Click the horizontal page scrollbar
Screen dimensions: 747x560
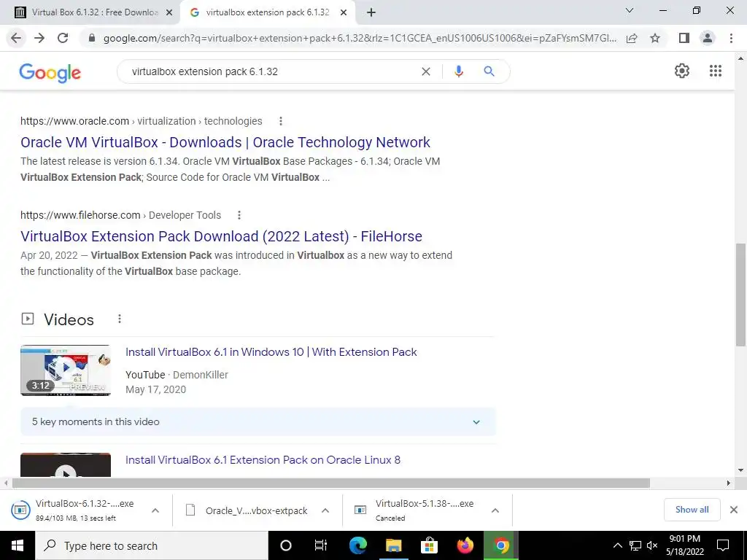[331, 483]
